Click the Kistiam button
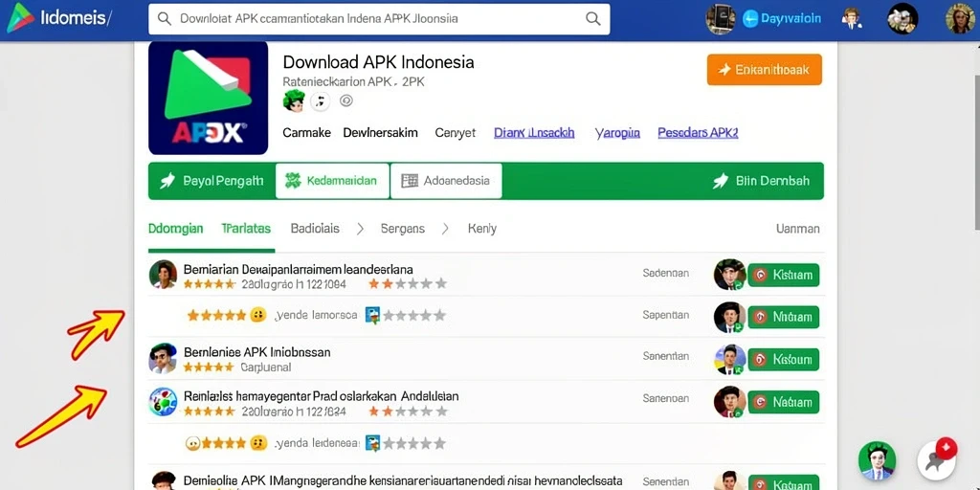Viewport: 980px width, 490px height. pyautogui.click(x=784, y=275)
